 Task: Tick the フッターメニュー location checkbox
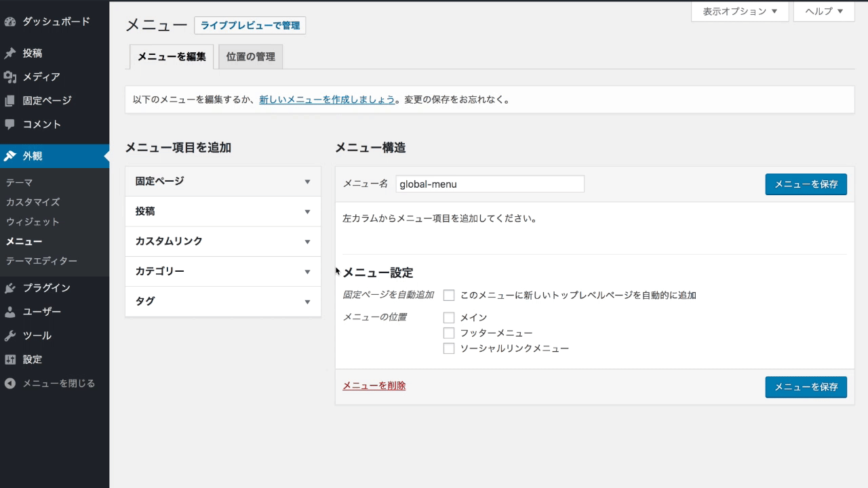(x=448, y=333)
